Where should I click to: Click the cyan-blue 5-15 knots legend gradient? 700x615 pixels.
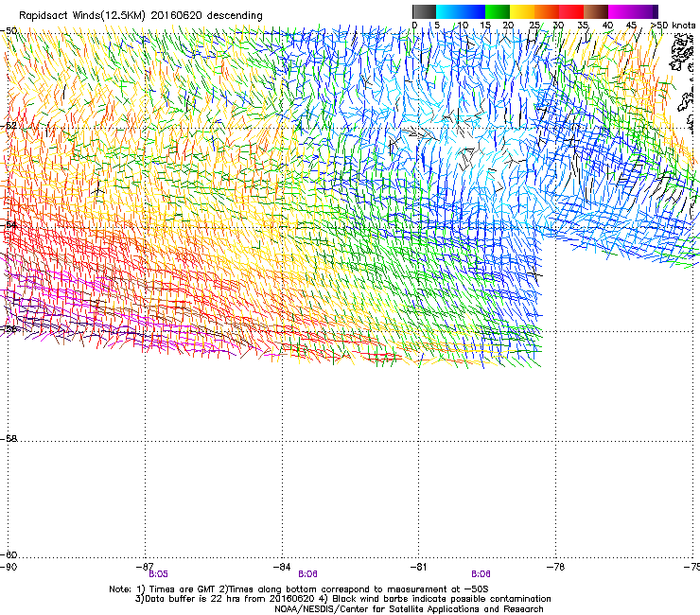[461, 11]
